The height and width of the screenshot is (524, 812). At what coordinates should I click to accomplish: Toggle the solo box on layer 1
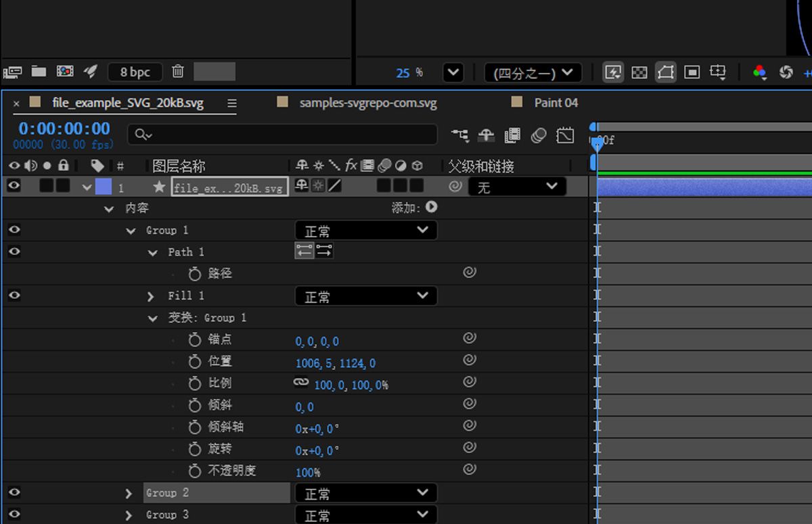(46, 185)
